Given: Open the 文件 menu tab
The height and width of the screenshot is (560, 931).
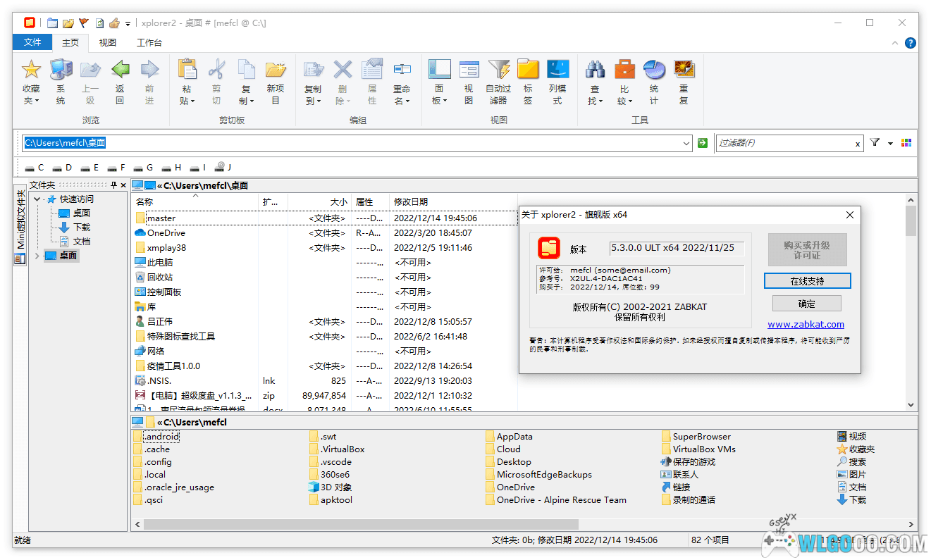Looking at the screenshot, I should [32, 42].
